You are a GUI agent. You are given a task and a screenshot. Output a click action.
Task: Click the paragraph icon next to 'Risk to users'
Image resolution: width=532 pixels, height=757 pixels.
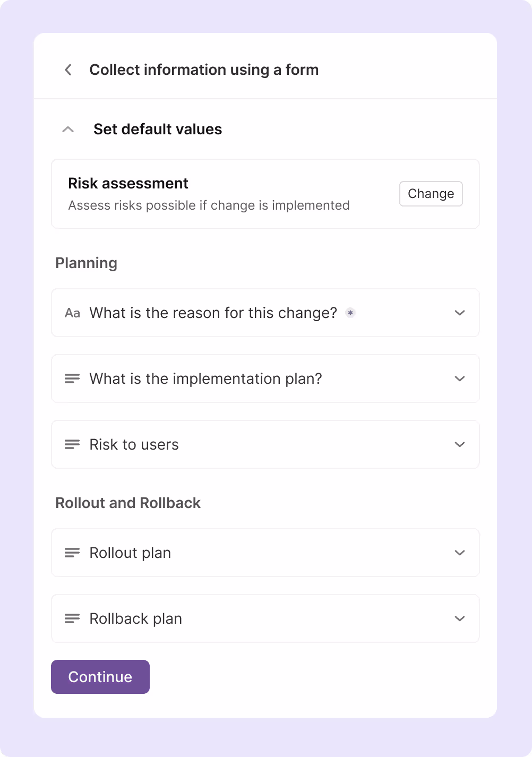[x=72, y=444]
